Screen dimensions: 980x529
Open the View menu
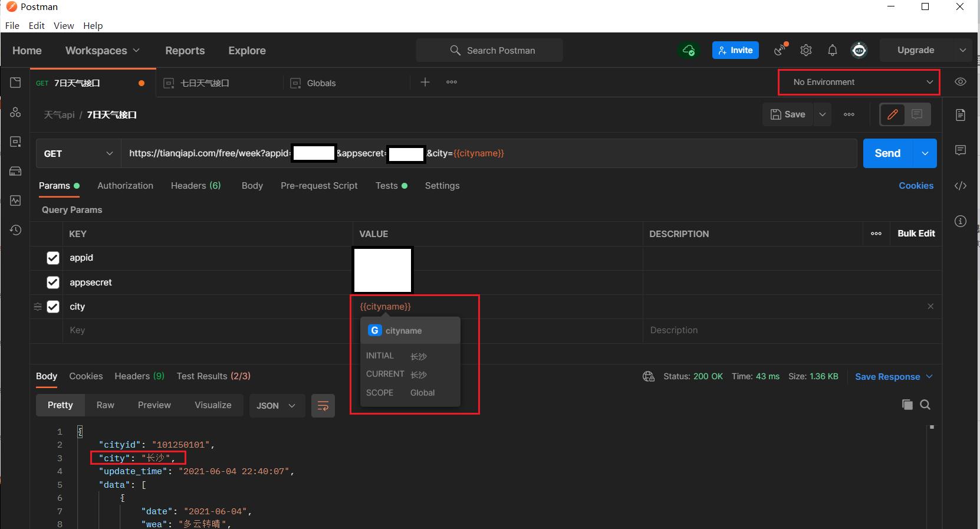coord(64,25)
